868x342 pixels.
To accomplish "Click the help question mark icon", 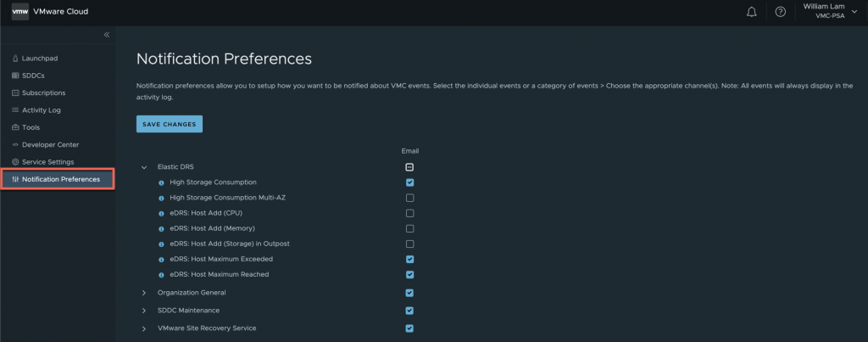I will tap(781, 12).
